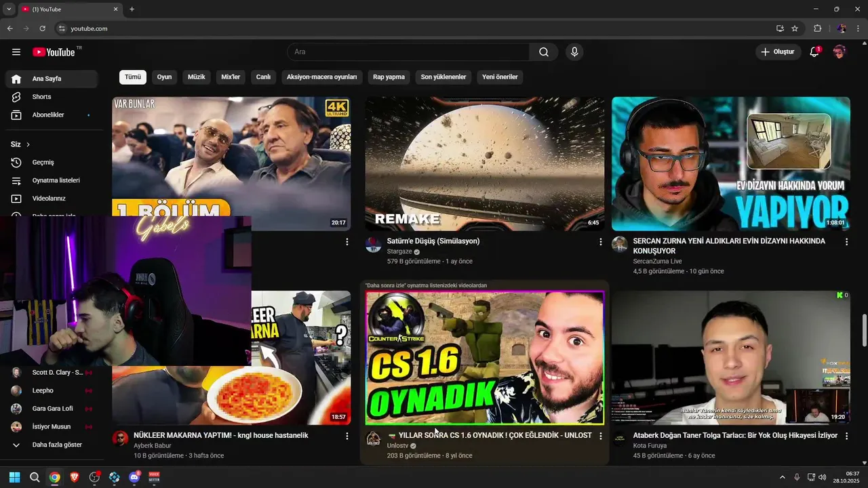Select the Yeni öneriler chip
The width and height of the screenshot is (868, 488).
(x=500, y=77)
